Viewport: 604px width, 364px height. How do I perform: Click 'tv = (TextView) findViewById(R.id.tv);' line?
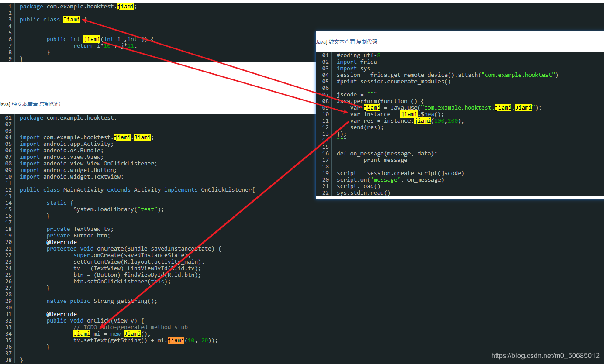[x=137, y=268]
